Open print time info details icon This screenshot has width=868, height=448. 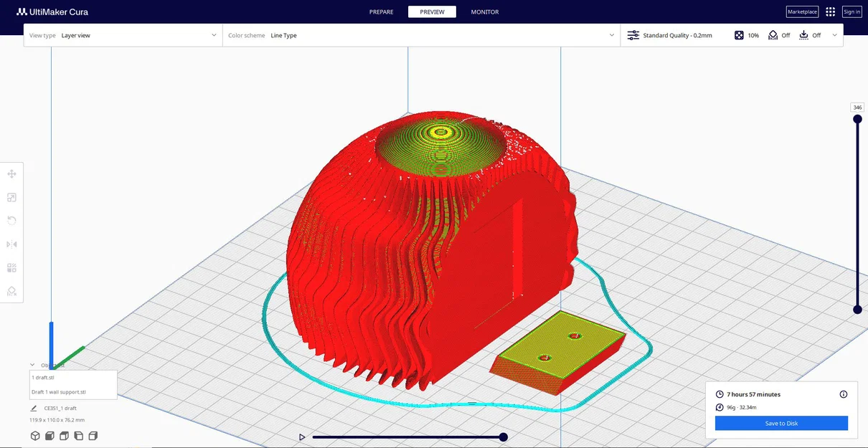coord(844,394)
